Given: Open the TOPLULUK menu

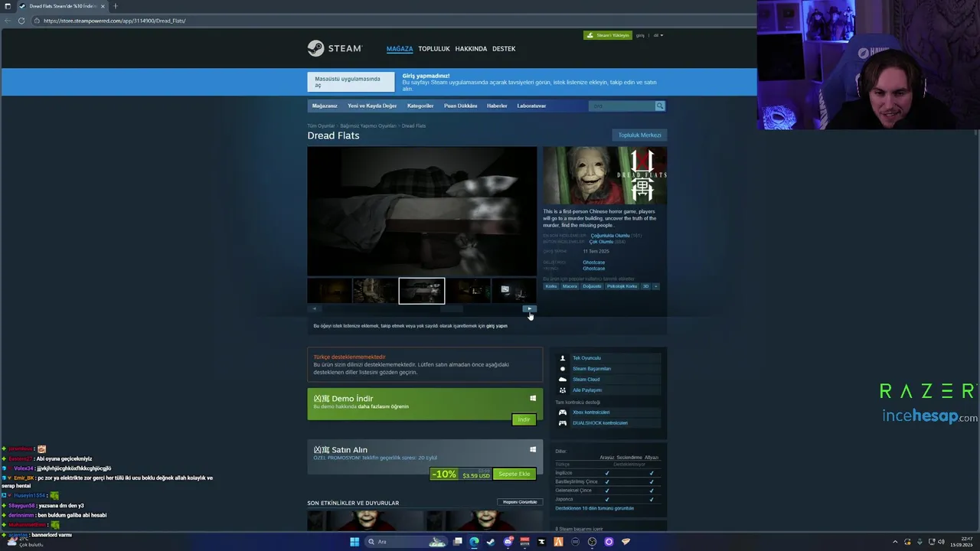Looking at the screenshot, I should [434, 49].
